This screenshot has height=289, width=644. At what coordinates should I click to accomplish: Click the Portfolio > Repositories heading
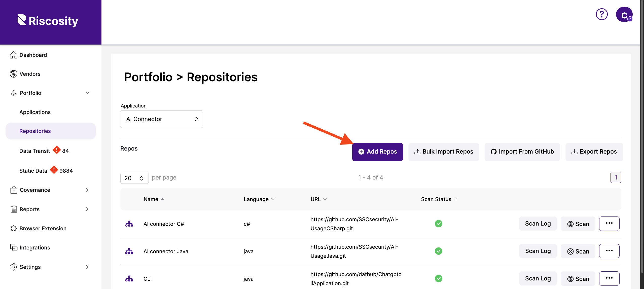click(191, 77)
